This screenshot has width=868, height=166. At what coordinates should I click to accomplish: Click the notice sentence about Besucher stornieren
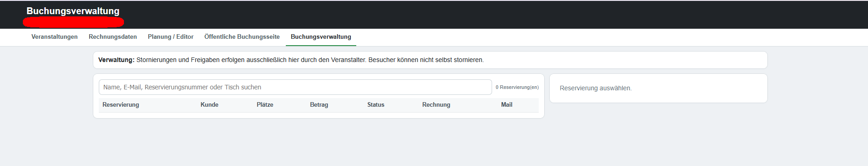(426, 60)
